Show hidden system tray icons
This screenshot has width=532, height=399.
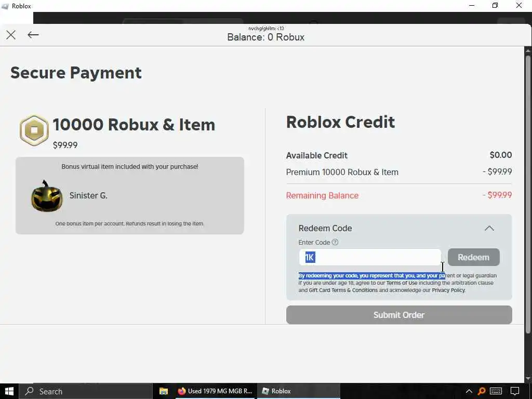pyautogui.click(x=469, y=392)
